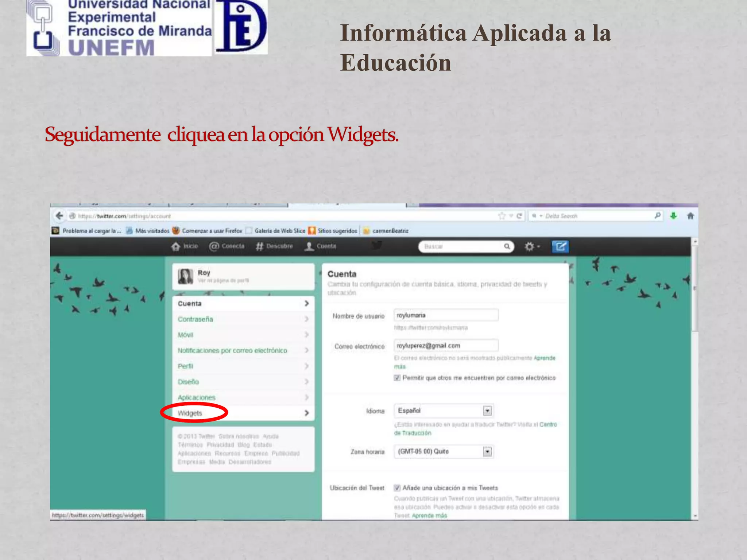The width and height of the screenshot is (747, 560).
Task: Click the browser back arrow button
Action: [59, 216]
